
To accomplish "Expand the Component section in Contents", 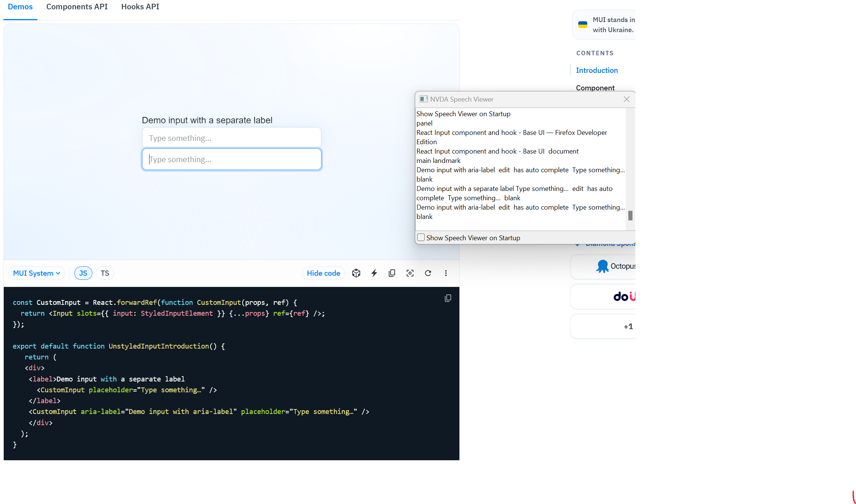I will pos(595,88).
